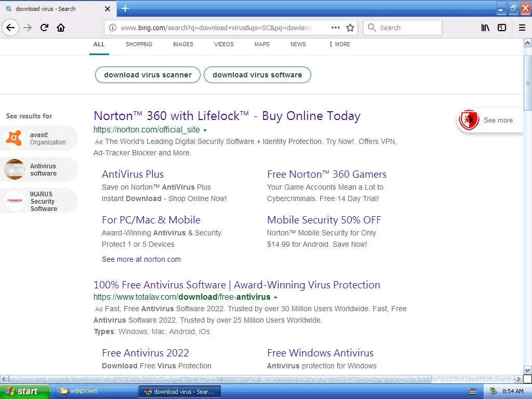Click vertical scrollbar down arrow
532x399 pixels.
point(527,370)
